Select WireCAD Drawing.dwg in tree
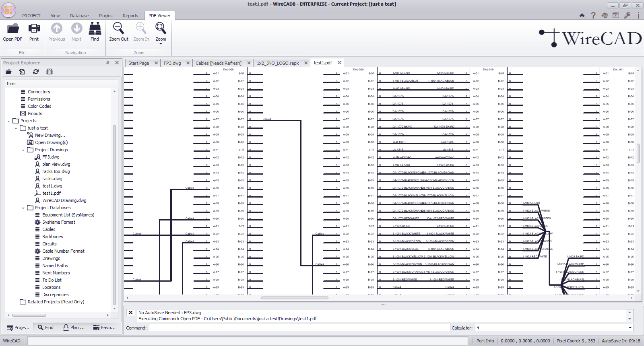Image resolution: width=644 pixels, height=346 pixels. [x=64, y=200]
